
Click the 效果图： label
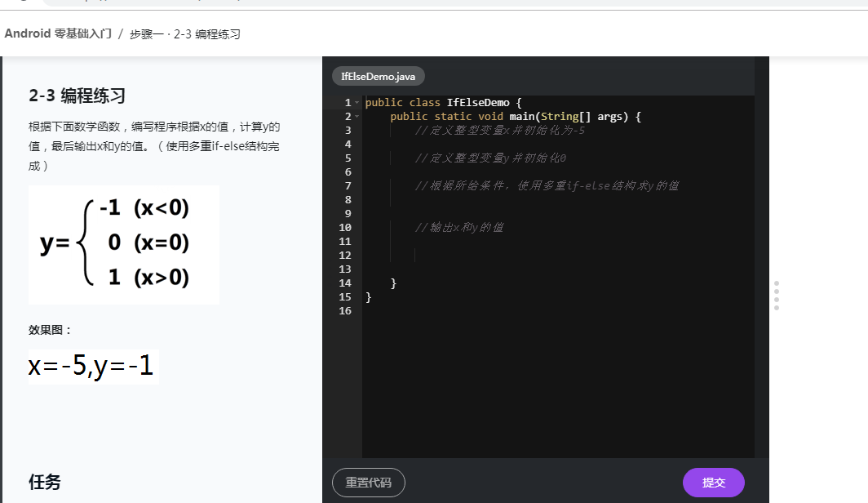(51, 330)
